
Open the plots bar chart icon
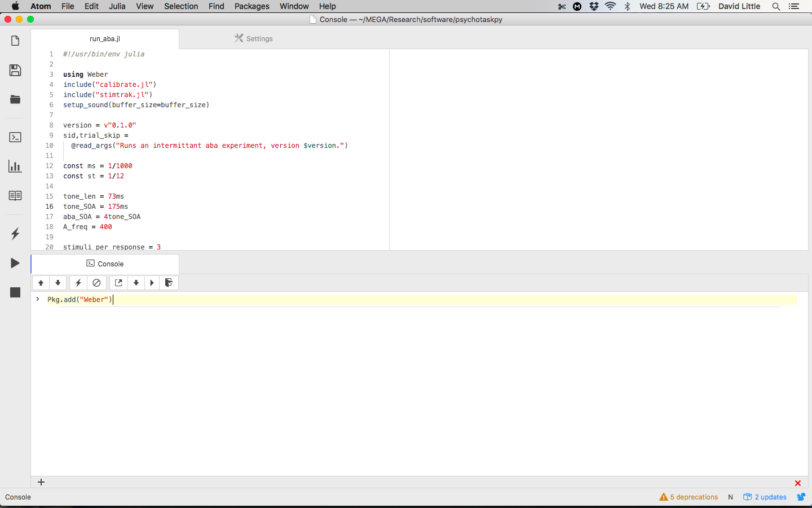(15, 166)
